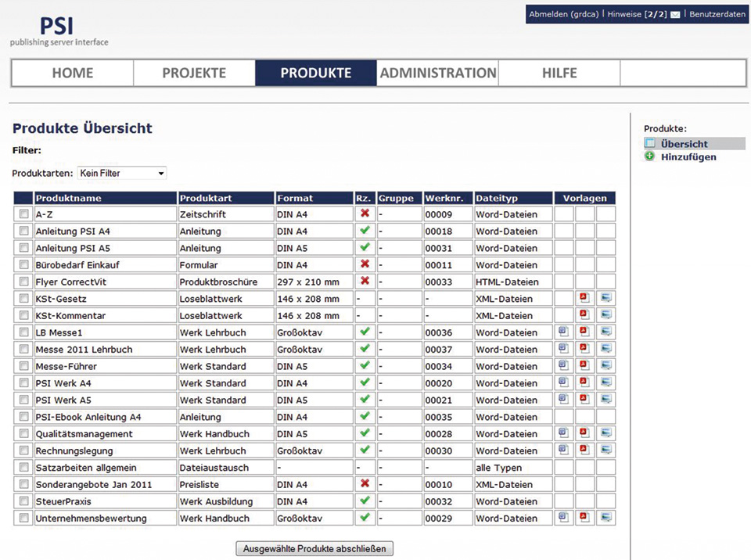Open the PDF template for KSt-Gesetz
Screen dimensions: 751x560
pos(584,299)
